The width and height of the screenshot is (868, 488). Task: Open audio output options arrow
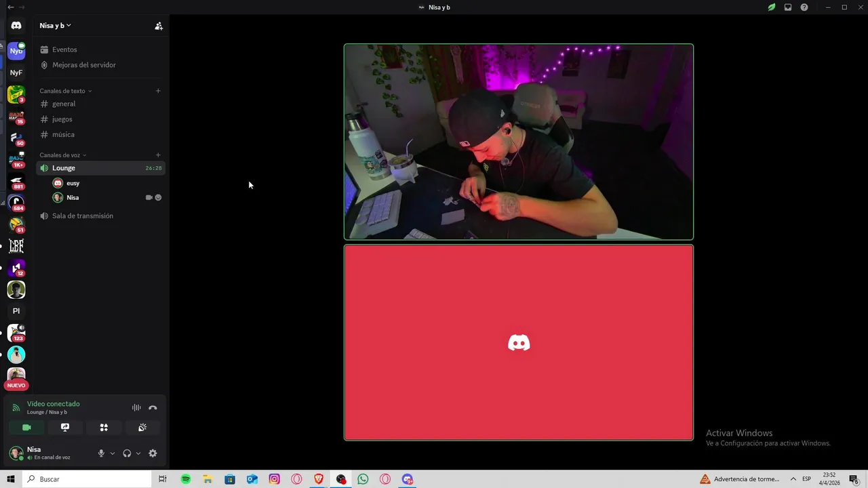pos(138,453)
